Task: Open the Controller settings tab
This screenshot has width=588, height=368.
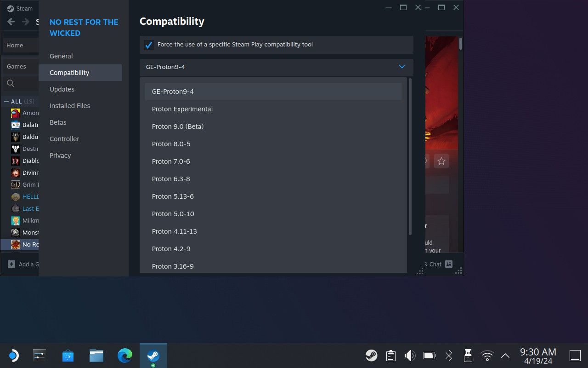Action: point(80,139)
